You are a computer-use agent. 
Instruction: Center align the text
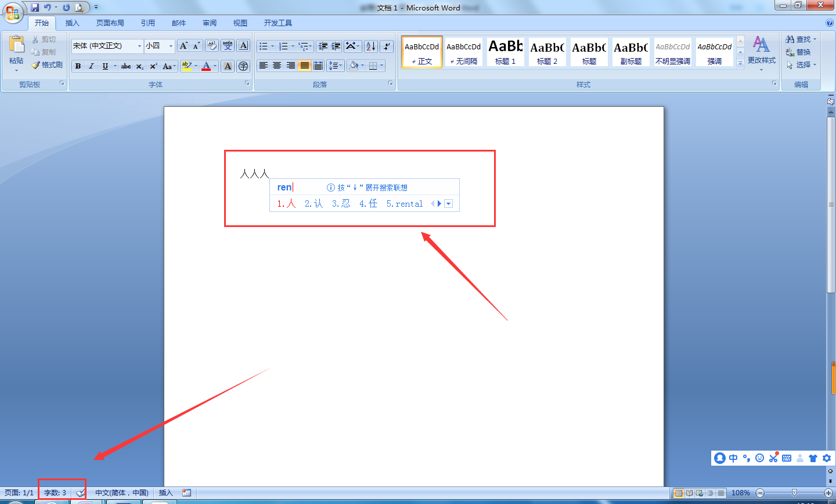(x=277, y=66)
